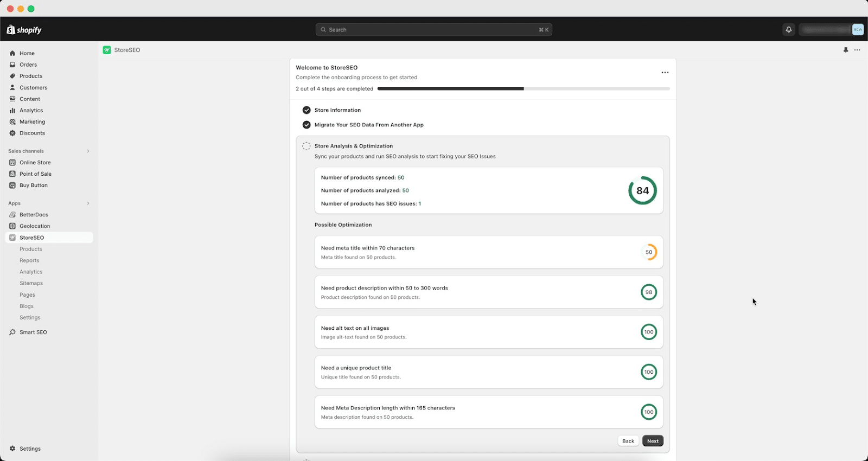
Task: Click the StoreSEO app icon in the sidebar
Action: pyautogui.click(x=12, y=238)
